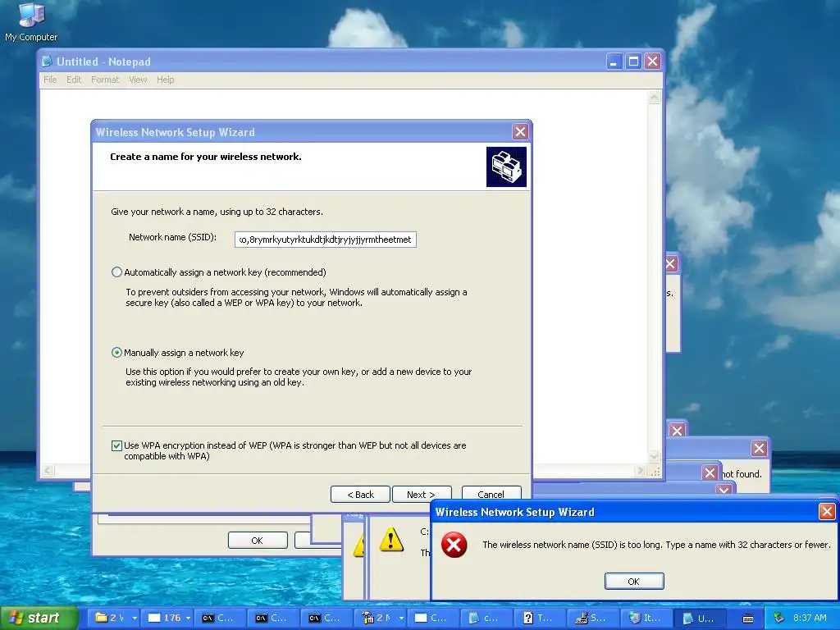Open the Edit menu in Notepad

(74, 80)
